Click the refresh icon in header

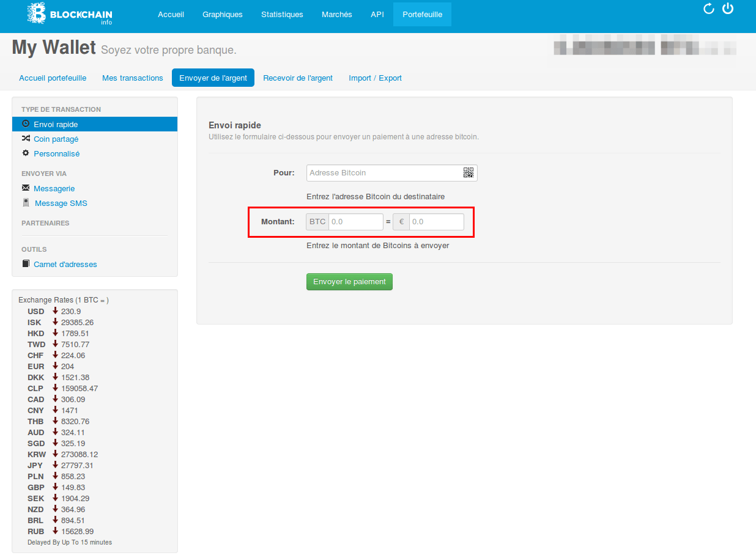pos(709,9)
